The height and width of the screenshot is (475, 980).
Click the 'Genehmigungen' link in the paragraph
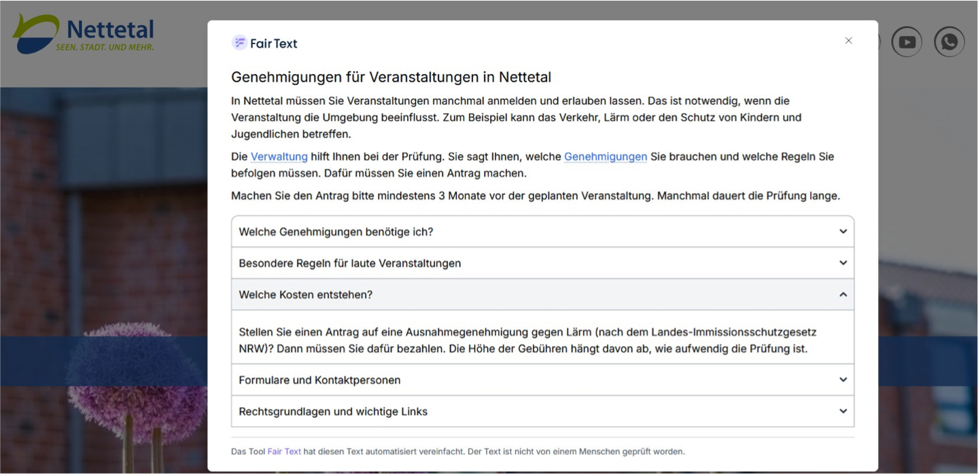tap(605, 156)
